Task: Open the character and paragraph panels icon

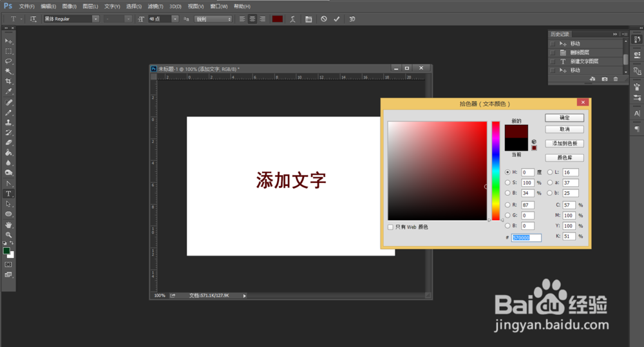Action: [308, 19]
